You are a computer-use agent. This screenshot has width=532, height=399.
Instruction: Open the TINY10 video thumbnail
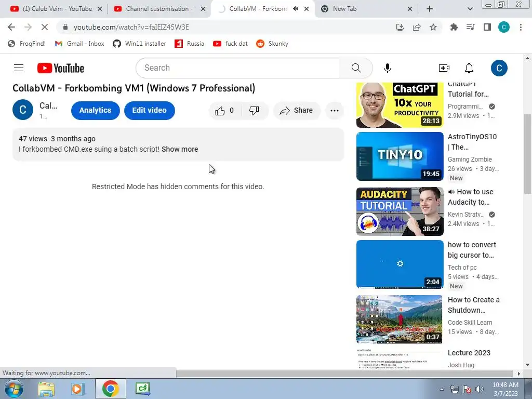pos(400,156)
